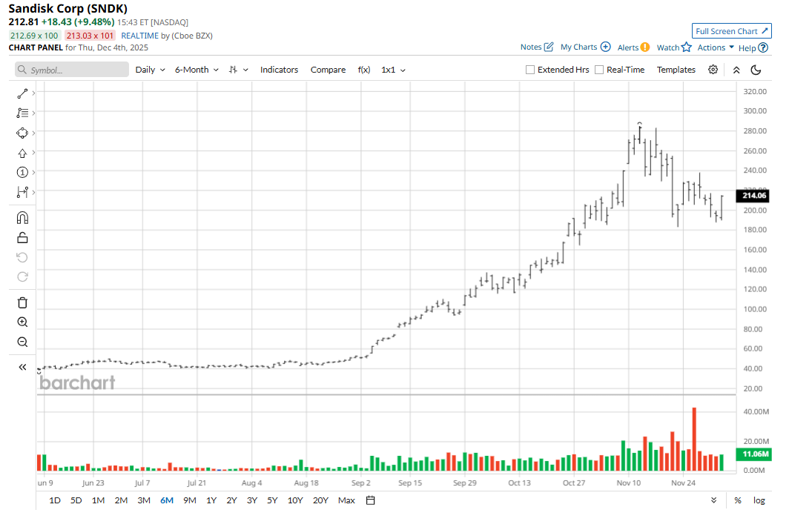Zoom in on the chart
Viewport: 812px width, 530px height.
[x=22, y=322]
